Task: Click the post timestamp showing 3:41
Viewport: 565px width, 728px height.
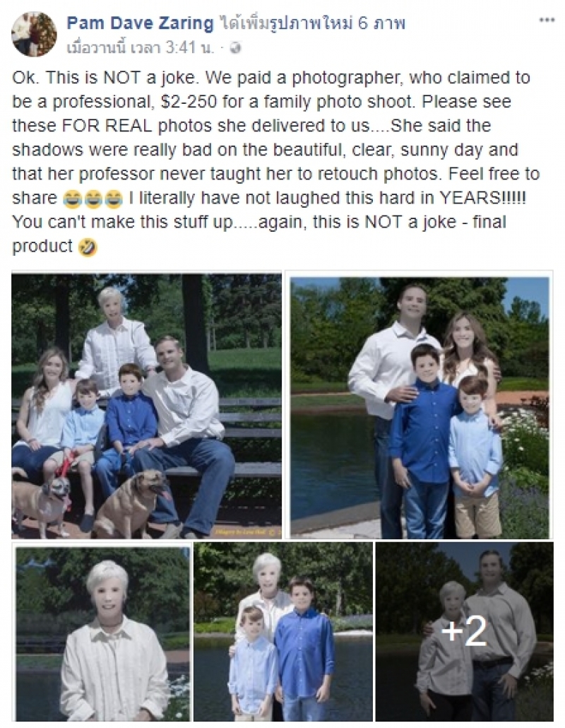Action: pyautogui.click(x=141, y=48)
